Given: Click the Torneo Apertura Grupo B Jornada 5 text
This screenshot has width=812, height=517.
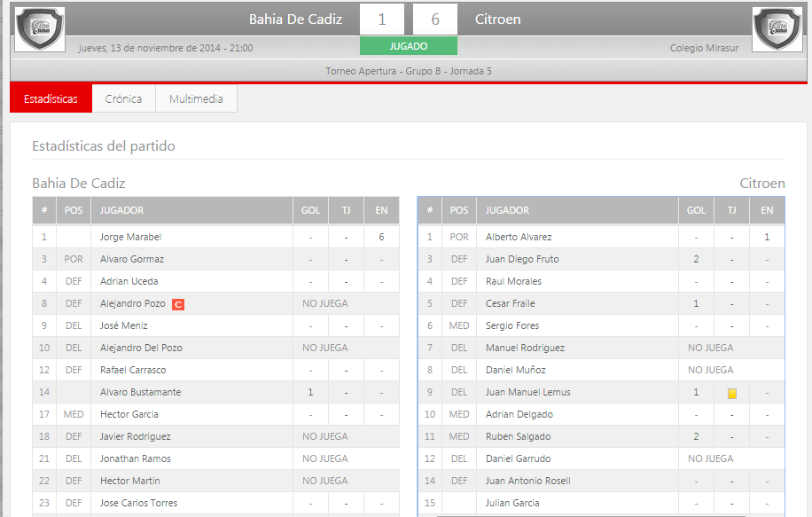Looking at the screenshot, I should pos(409,71).
